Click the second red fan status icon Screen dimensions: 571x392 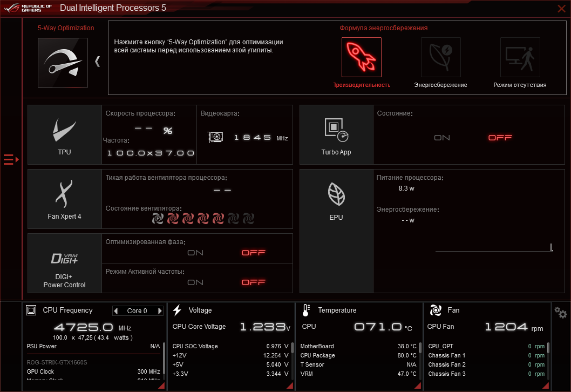pos(173,219)
